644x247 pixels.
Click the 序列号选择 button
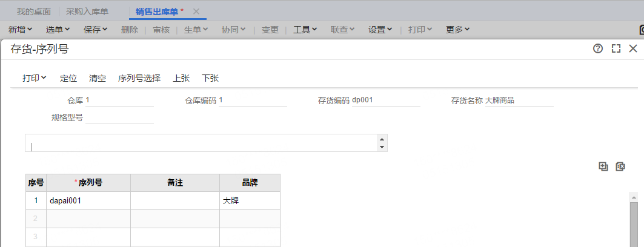pyautogui.click(x=139, y=78)
